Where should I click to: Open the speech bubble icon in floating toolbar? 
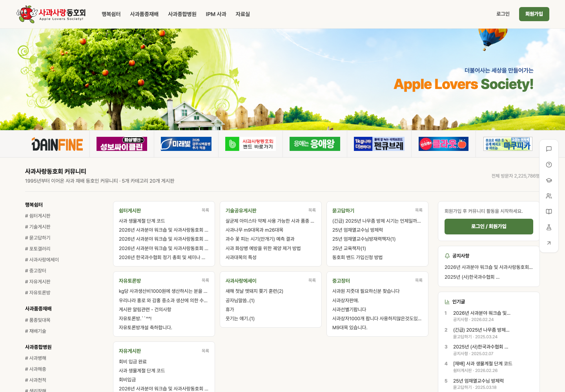coord(549,149)
